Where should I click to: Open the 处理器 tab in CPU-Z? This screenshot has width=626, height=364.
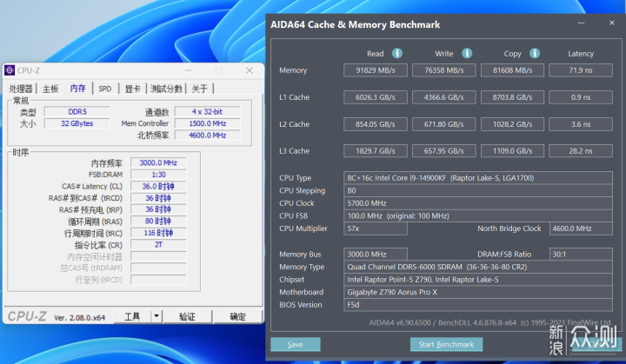pyautogui.click(x=20, y=89)
